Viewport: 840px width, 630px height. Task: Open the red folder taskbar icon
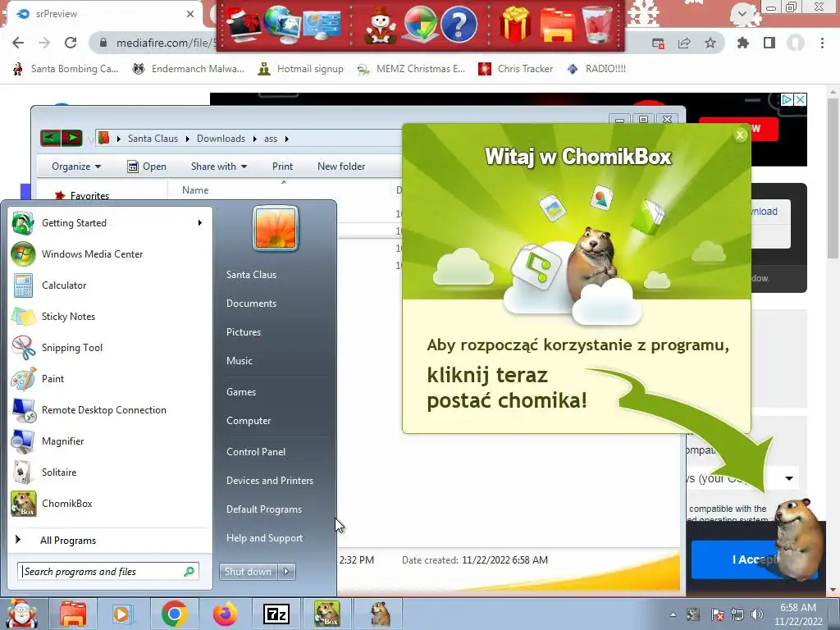click(x=73, y=614)
